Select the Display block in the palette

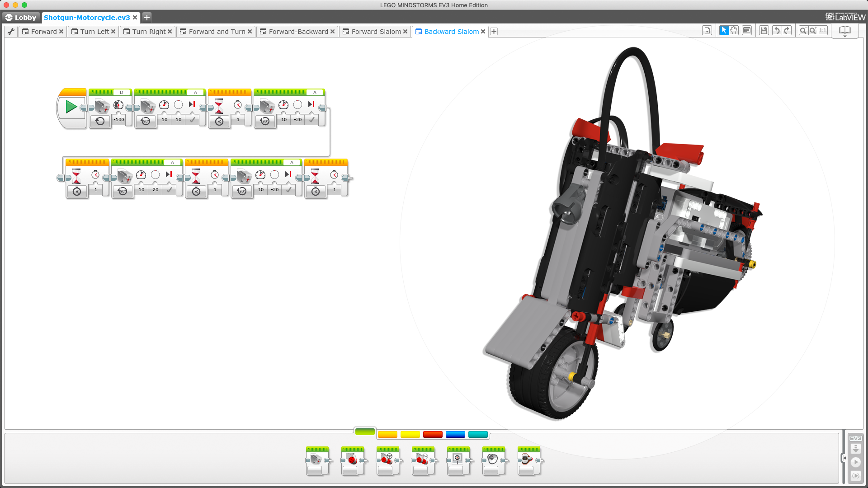[458, 461]
